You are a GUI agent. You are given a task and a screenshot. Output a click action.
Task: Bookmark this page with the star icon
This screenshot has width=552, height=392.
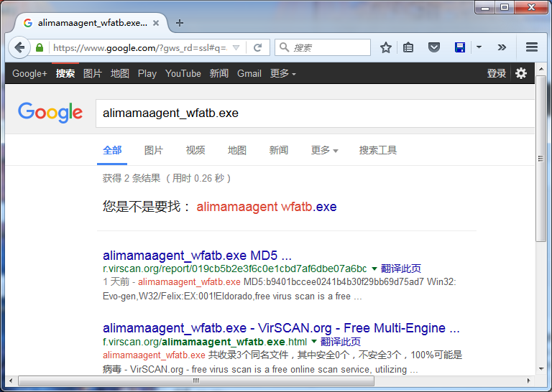point(386,48)
